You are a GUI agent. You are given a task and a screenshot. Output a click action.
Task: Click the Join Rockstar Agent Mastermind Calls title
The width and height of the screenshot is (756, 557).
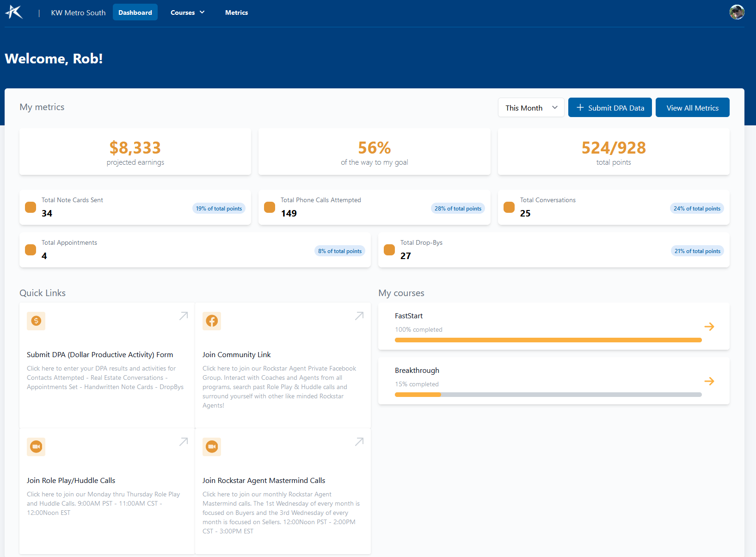264,481
